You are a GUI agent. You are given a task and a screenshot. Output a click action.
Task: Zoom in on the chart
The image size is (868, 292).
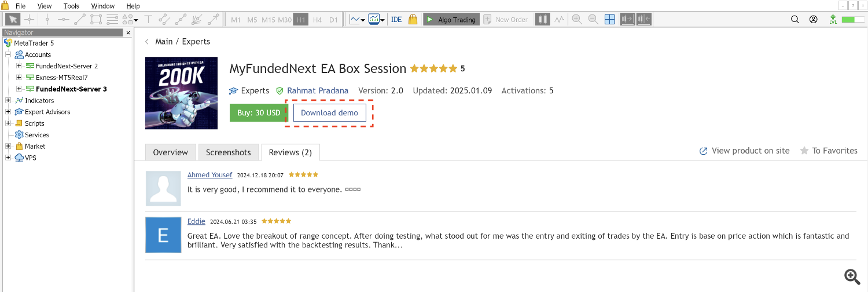coord(577,20)
